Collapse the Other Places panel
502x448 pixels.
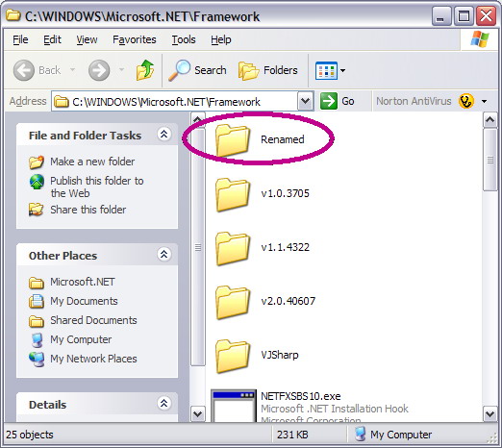[163, 254]
